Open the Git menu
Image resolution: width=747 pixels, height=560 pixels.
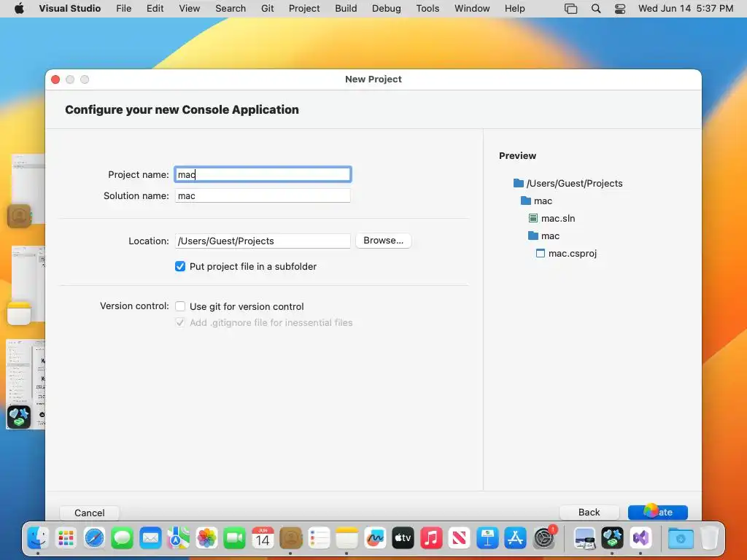coord(267,9)
